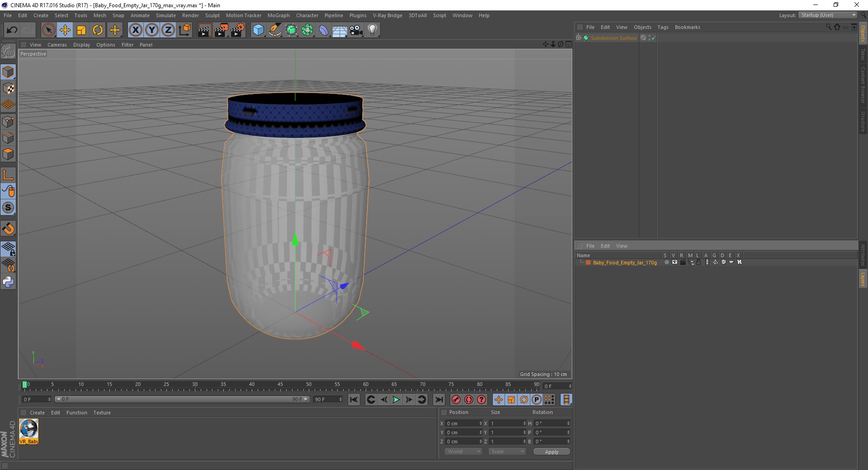Toggle layer view eye icon
Screen dimensions: 868x470
675,262
